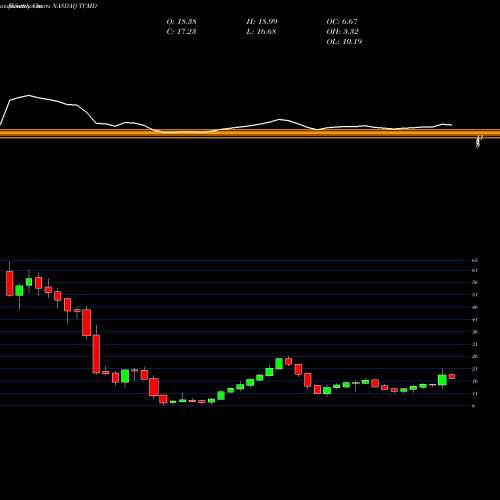Click the 46 price axis label
Image resolution: width=500 pixels, height=500 pixels.
click(x=475, y=307)
